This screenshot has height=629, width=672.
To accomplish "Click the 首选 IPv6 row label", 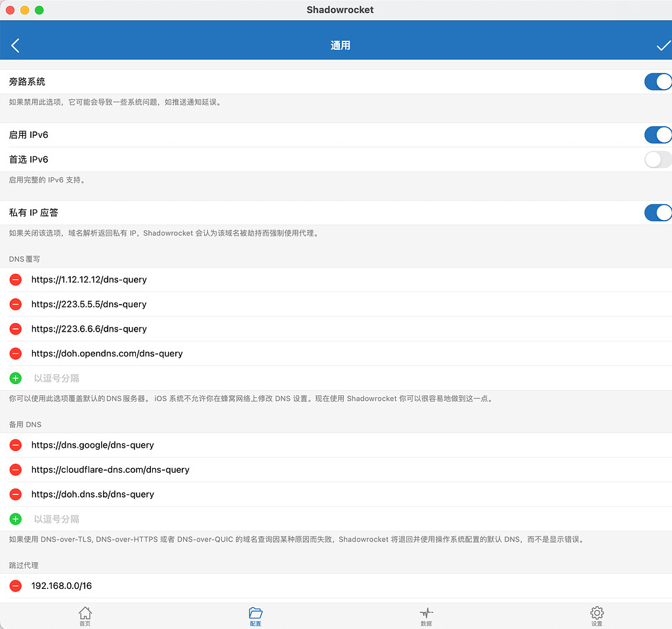I will click(29, 160).
